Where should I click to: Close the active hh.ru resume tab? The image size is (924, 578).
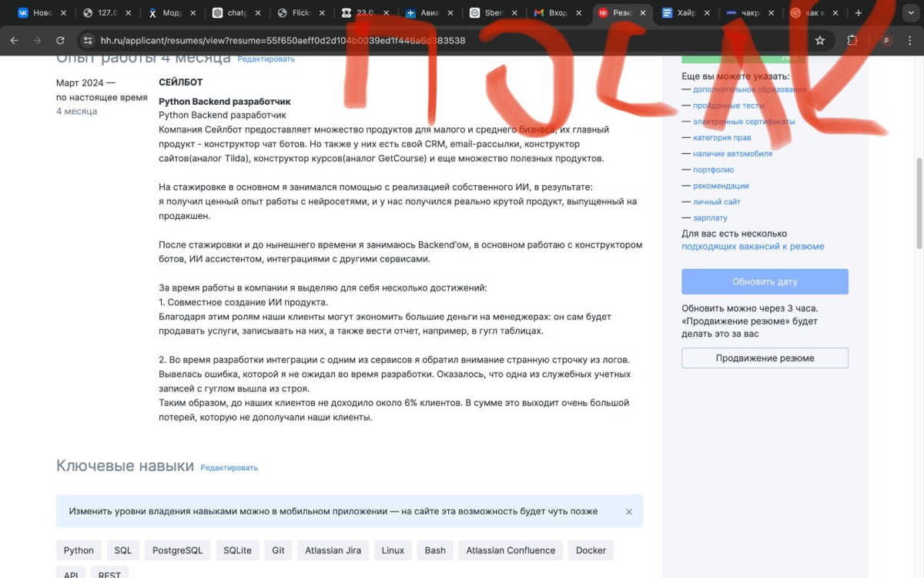tap(643, 13)
